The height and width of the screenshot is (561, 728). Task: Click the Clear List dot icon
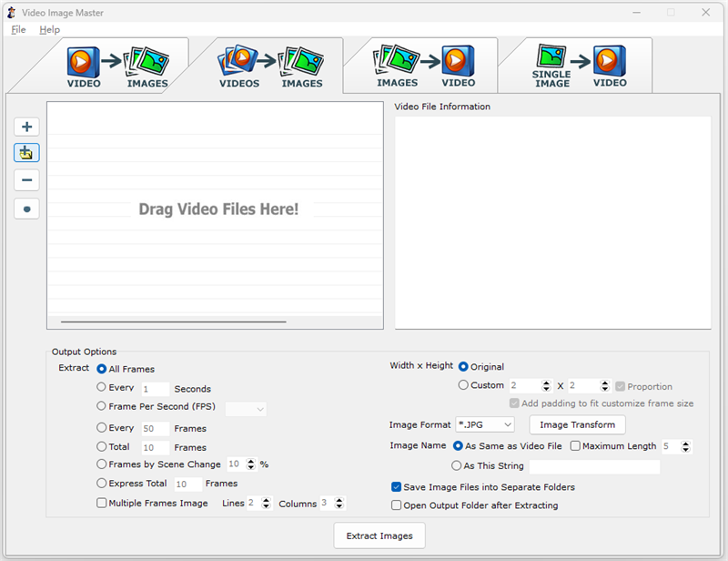(26, 208)
